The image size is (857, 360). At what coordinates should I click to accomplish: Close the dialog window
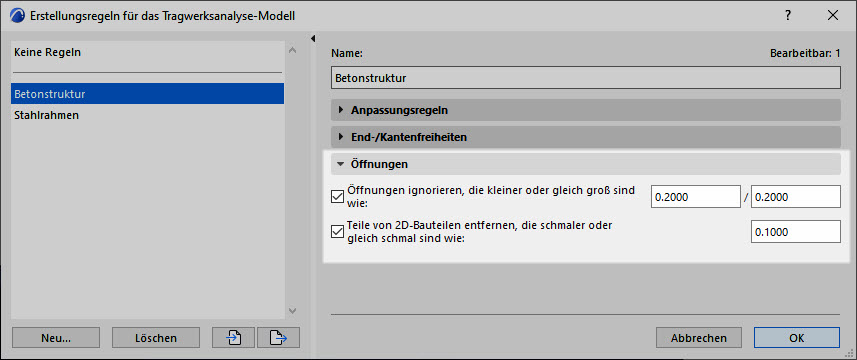[833, 15]
